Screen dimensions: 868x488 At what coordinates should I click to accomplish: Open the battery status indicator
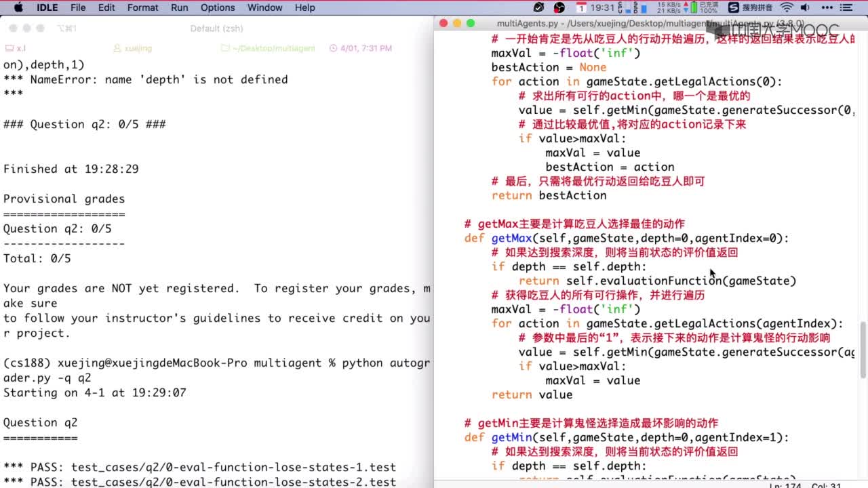tap(703, 7)
